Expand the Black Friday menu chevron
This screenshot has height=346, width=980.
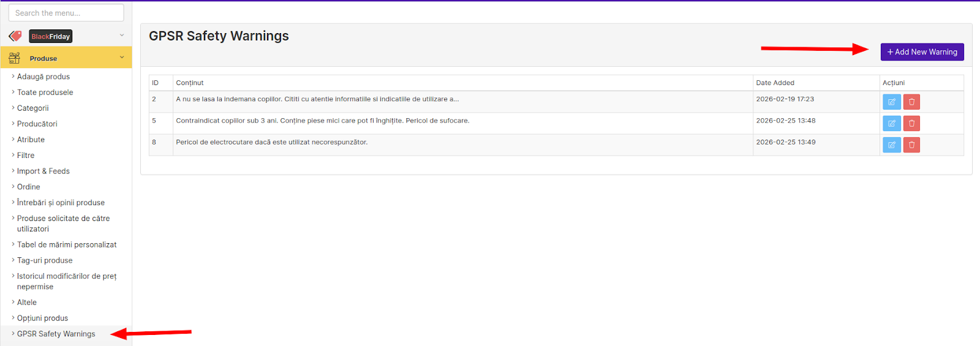tap(121, 36)
